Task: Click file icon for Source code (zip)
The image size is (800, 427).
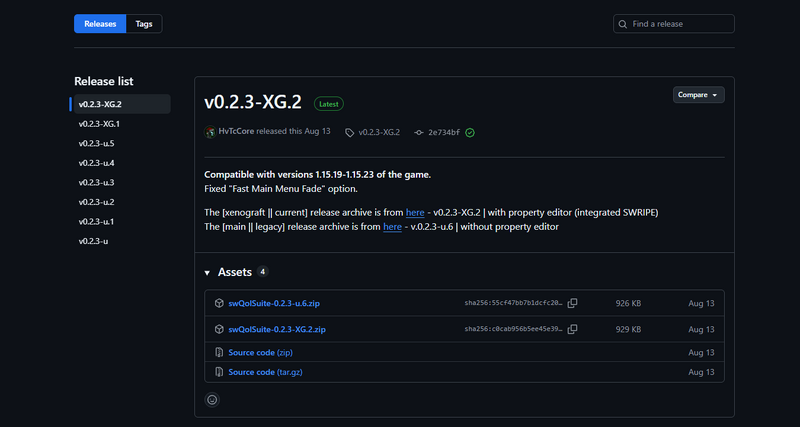Action: pos(219,353)
